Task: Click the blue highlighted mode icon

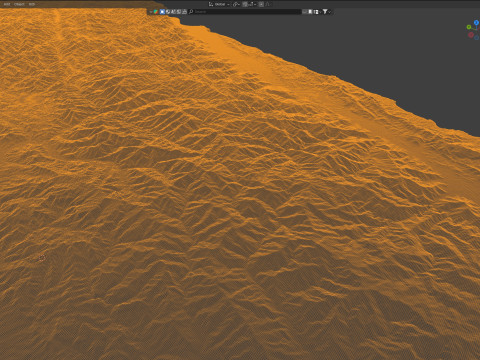Action: tap(162, 12)
